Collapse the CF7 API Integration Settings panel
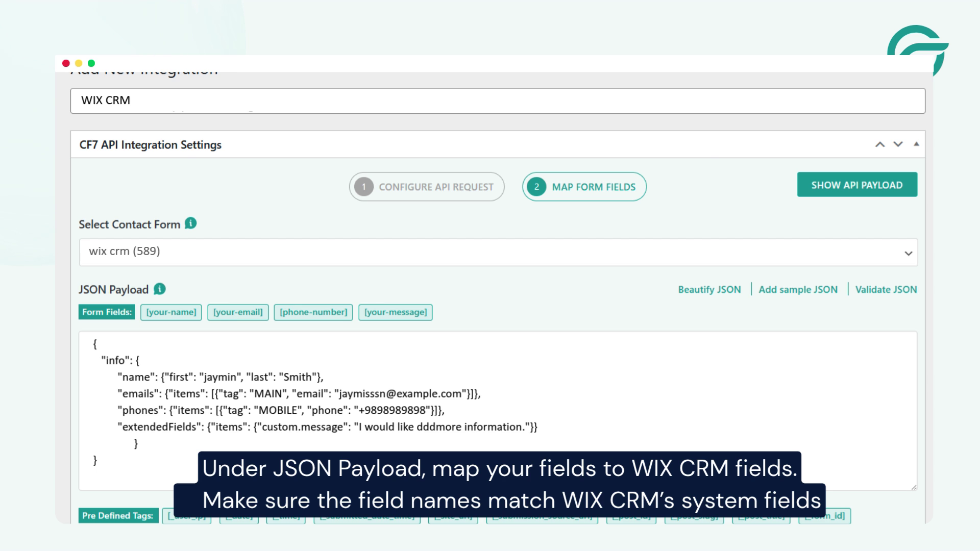 (x=916, y=144)
